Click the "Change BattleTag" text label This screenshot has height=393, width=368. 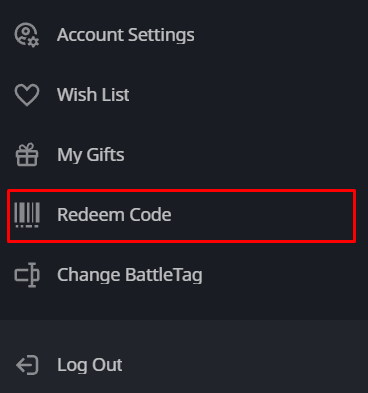130,275
